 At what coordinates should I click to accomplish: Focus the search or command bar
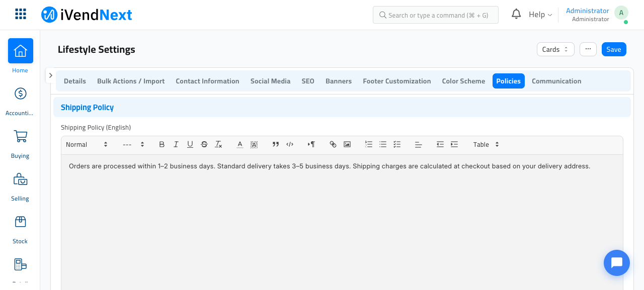[436, 15]
